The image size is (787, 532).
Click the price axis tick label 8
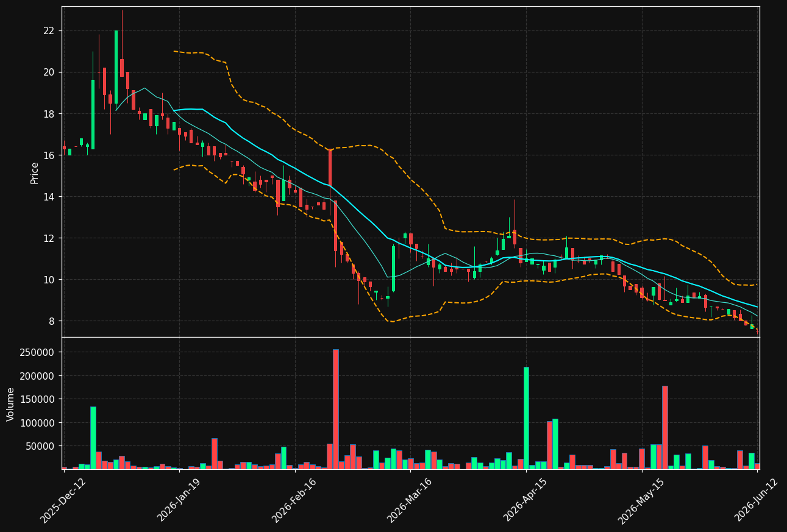51,321
